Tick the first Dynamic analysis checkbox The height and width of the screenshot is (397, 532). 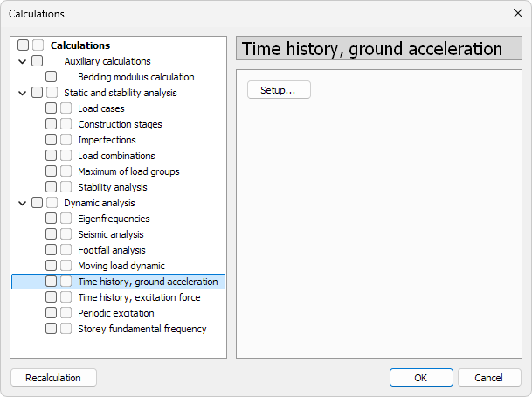click(x=38, y=202)
